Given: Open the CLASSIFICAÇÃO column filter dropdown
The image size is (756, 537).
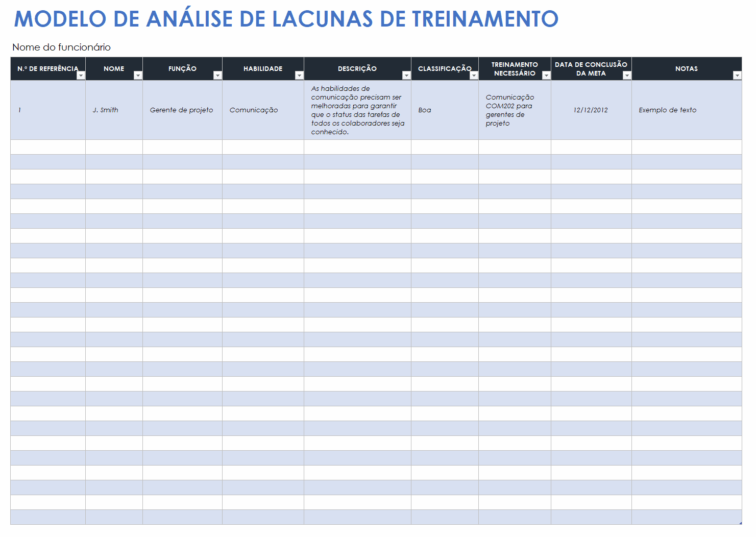Looking at the screenshot, I should pos(474,76).
